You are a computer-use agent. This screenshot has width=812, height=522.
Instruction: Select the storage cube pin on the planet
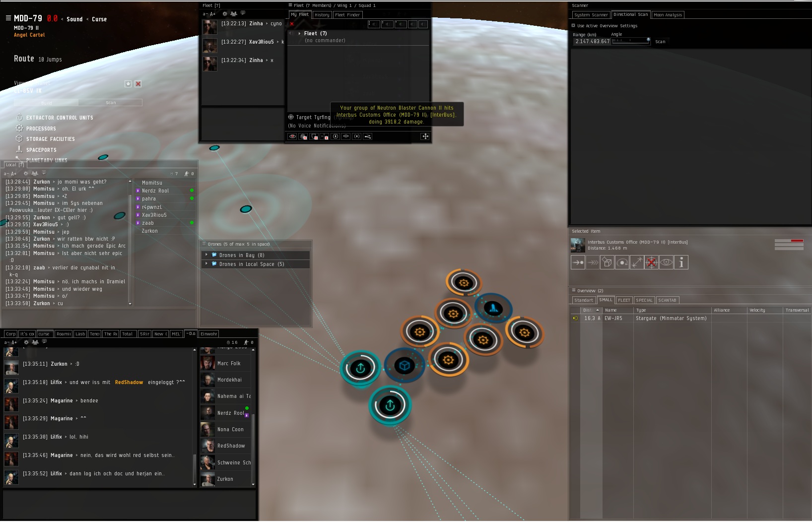click(405, 366)
